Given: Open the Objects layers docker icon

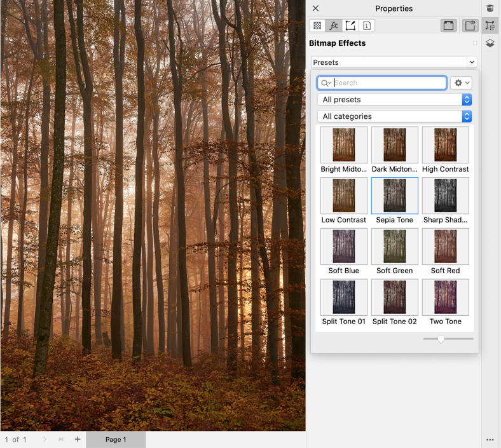Looking at the screenshot, I should click(490, 43).
